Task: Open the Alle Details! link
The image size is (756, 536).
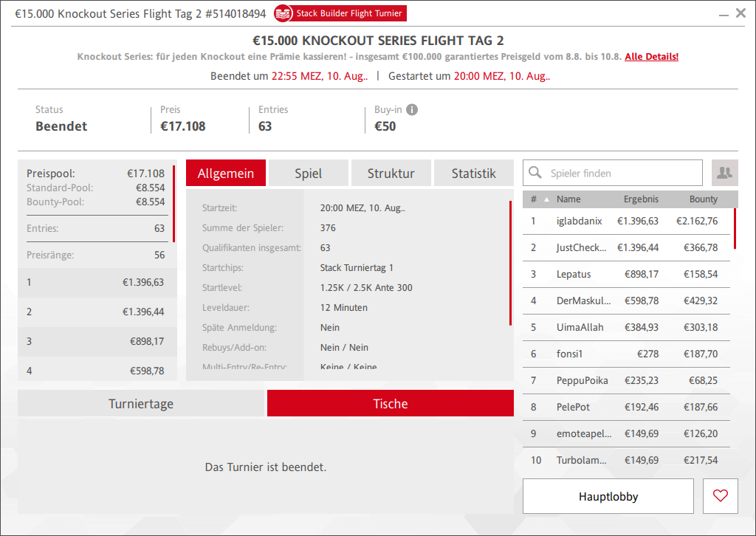Action: tap(651, 57)
